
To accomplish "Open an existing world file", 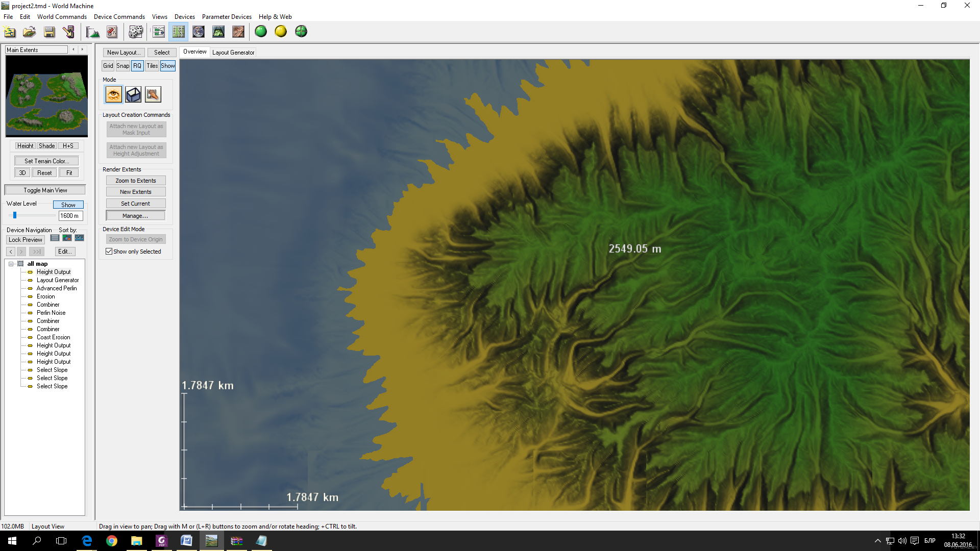I will point(30,32).
